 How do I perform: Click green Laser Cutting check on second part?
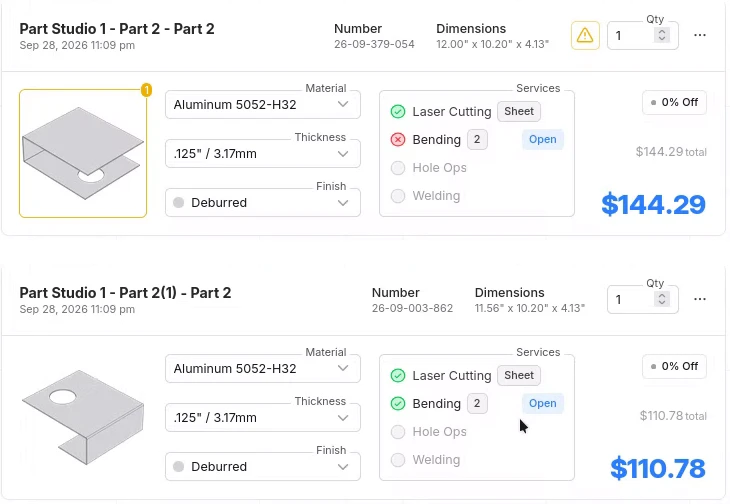(398, 376)
